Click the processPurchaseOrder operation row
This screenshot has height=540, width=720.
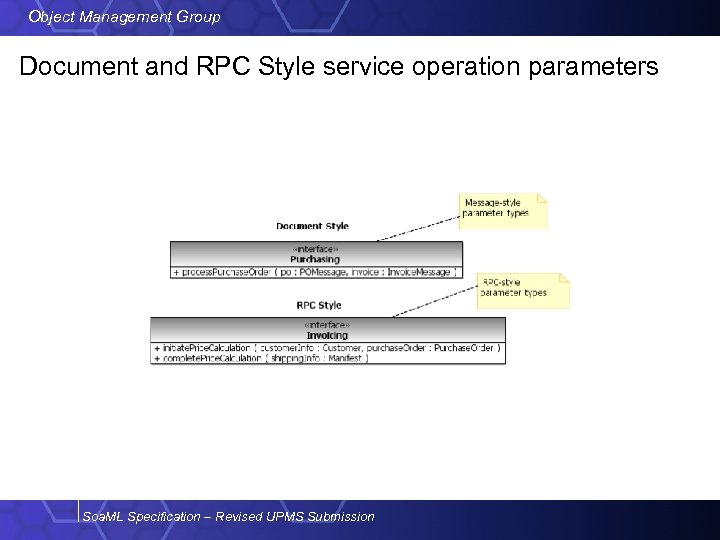316,272
